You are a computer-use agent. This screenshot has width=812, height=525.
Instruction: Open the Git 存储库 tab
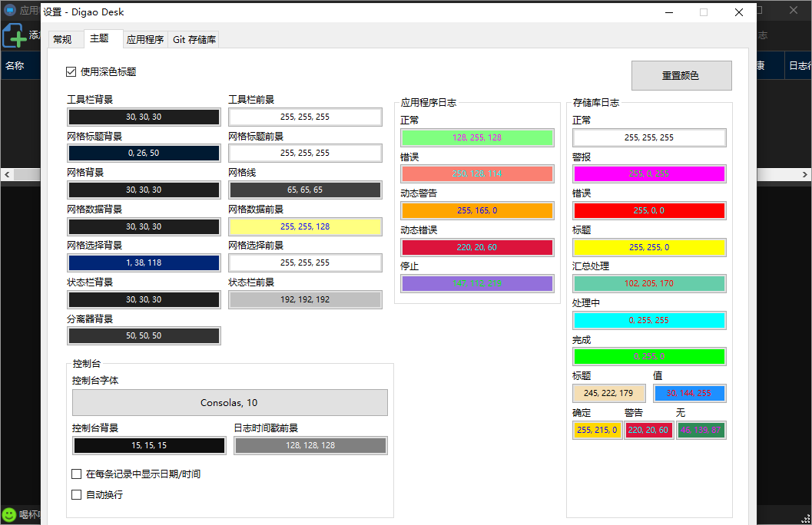pyautogui.click(x=194, y=39)
